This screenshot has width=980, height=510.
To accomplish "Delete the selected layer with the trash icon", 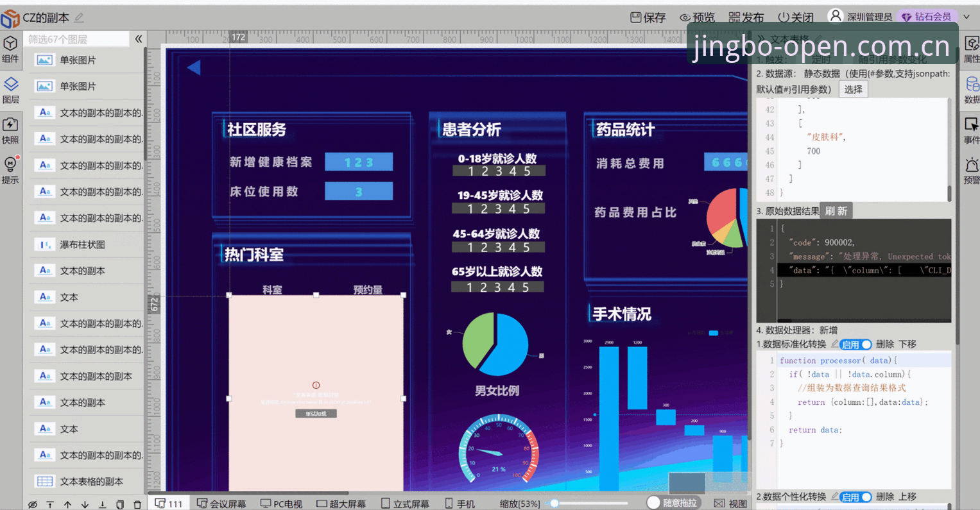I will pos(137,505).
